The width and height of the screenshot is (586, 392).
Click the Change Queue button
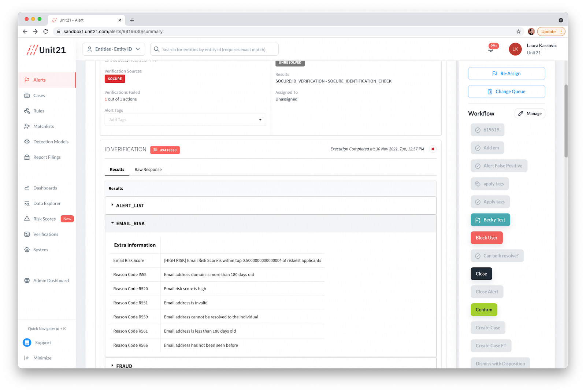click(507, 92)
